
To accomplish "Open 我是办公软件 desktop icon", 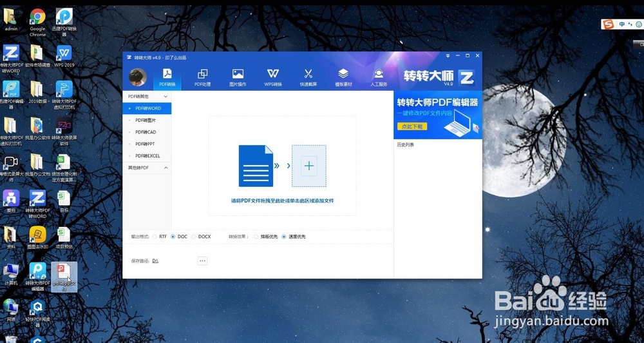I will click(x=37, y=128).
